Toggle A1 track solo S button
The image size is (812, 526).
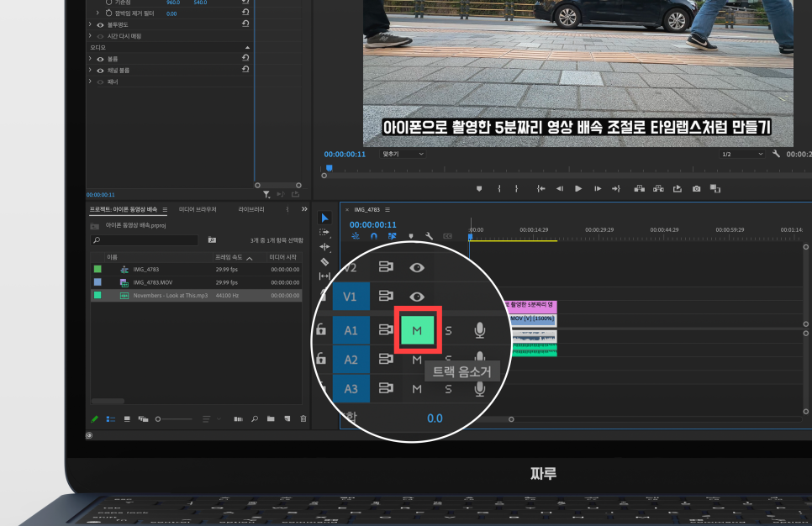point(449,330)
